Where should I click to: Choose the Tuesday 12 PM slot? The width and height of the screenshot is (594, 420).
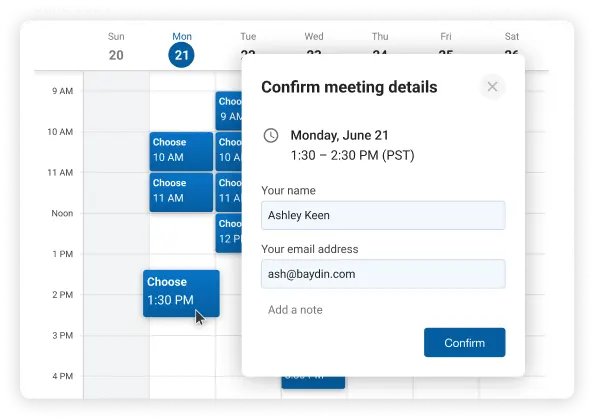(x=229, y=233)
